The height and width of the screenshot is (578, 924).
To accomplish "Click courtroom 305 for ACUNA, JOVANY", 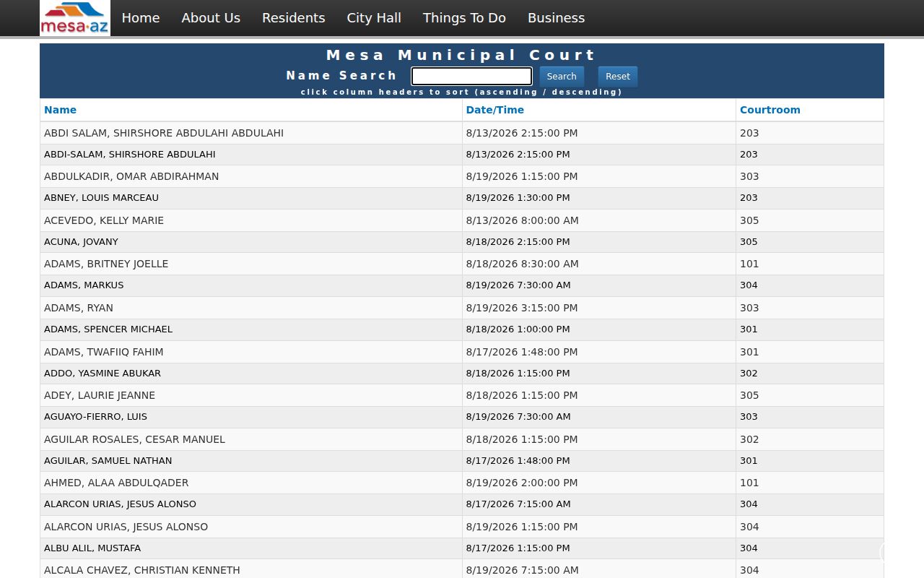I will 749,242.
